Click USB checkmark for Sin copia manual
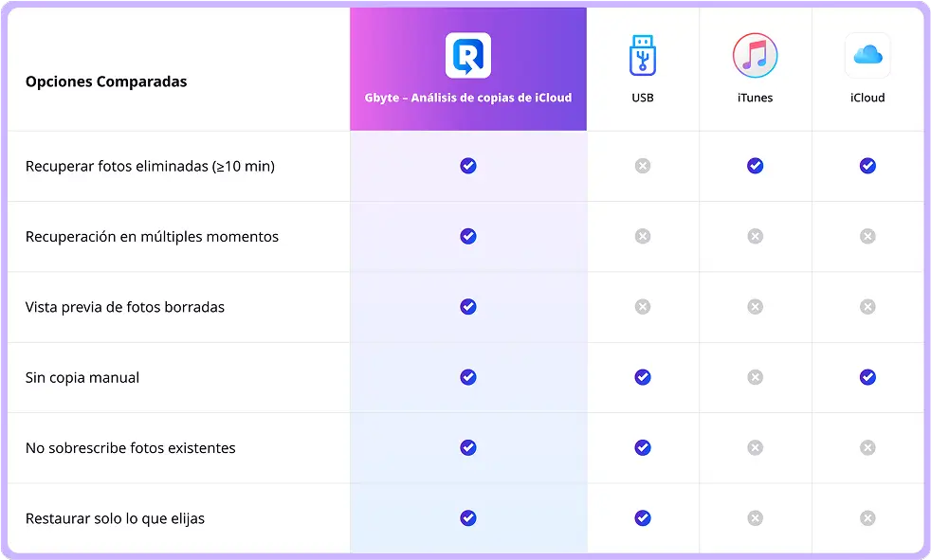 click(643, 377)
